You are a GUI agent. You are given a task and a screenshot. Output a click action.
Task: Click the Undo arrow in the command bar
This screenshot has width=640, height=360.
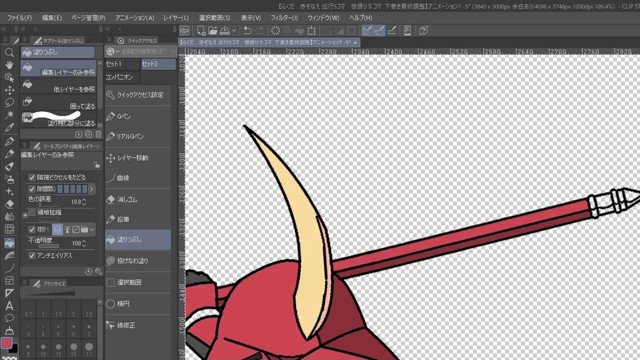[247, 31]
